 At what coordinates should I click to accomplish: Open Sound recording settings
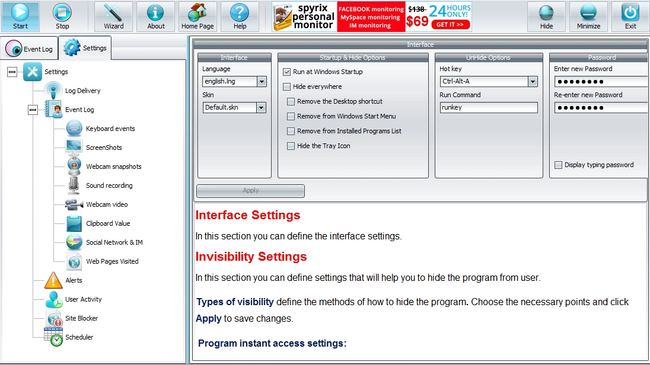coord(109,185)
